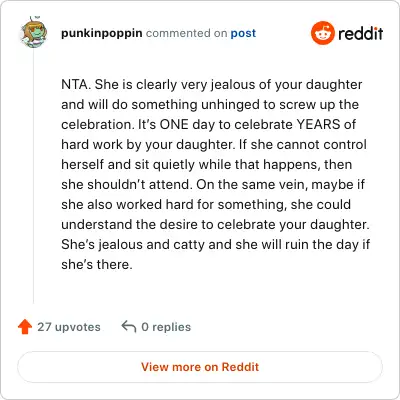
Task: Open the punkinpoppin username link
Action: click(102, 33)
